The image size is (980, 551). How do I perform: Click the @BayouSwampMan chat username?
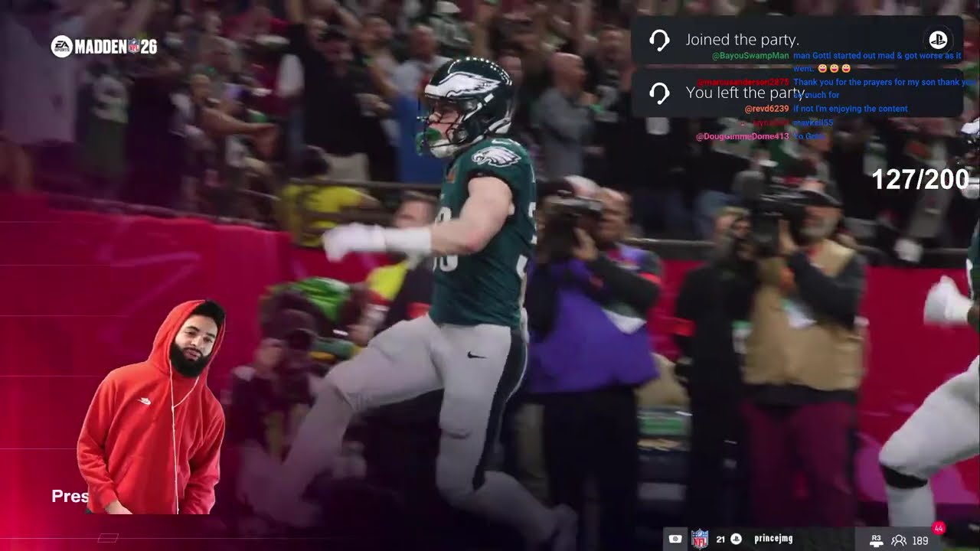(x=750, y=56)
